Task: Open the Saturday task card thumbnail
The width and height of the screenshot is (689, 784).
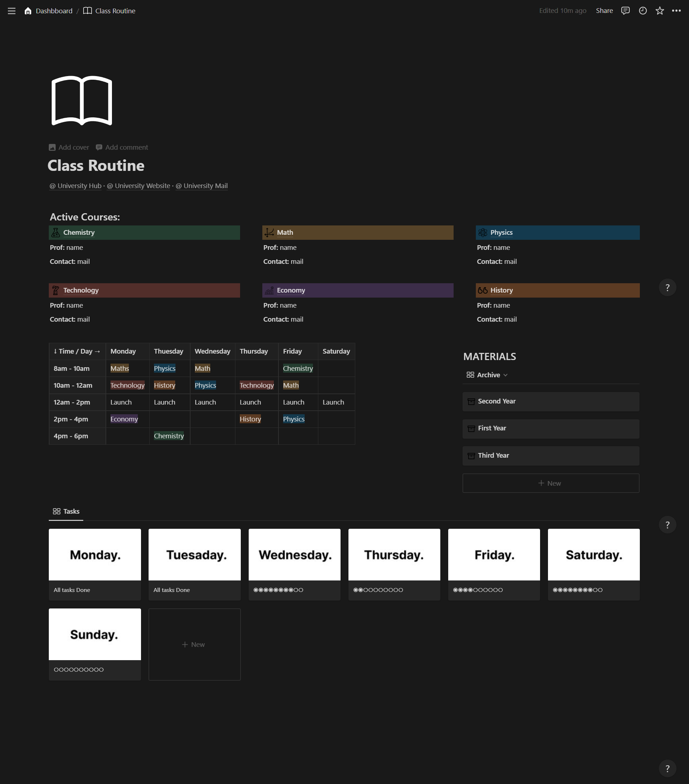Action: tap(594, 555)
